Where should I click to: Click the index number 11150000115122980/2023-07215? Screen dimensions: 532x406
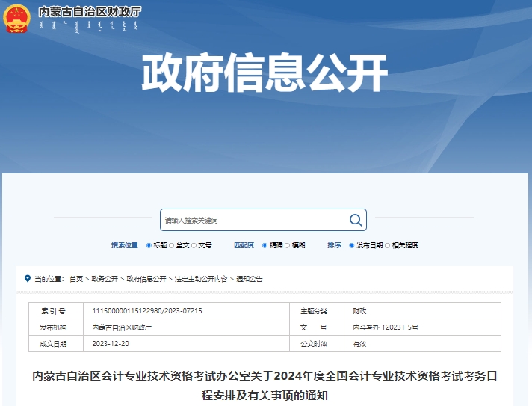pyautogui.click(x=147, y=310)
